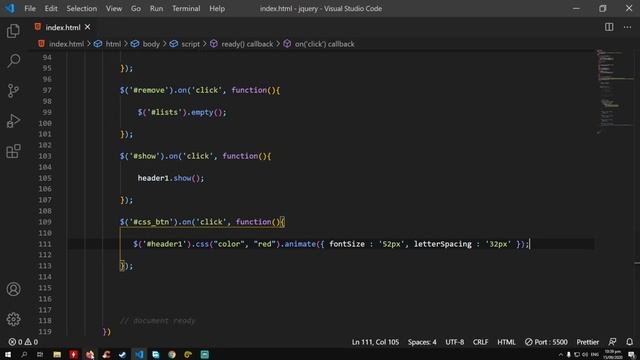Open the View menu
Viewport: 640px width, 360px height.
pos(114,8)
